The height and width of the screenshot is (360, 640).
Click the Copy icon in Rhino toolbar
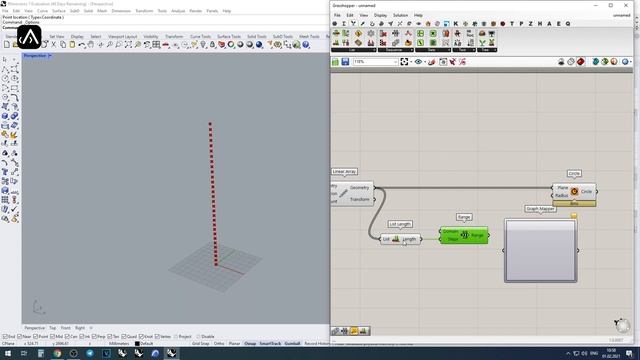tap(63, 44)
